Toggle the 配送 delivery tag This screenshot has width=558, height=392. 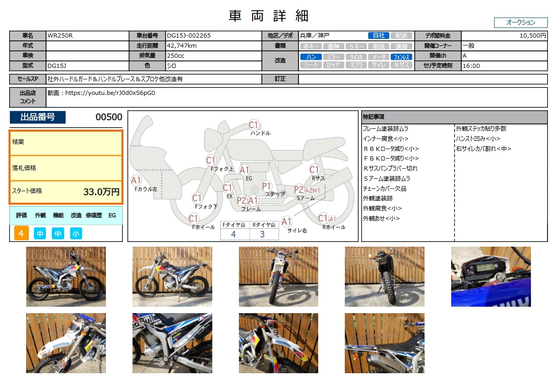coord(401,36)
